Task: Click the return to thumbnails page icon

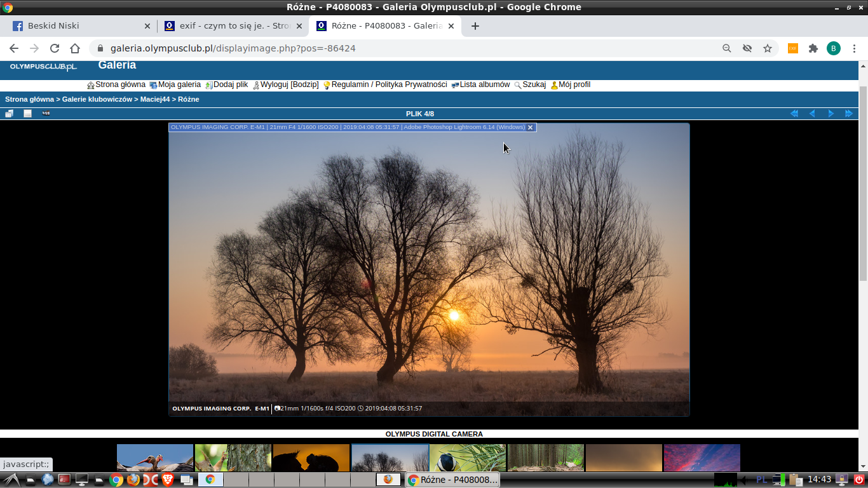Action: (x=9, y=114)
